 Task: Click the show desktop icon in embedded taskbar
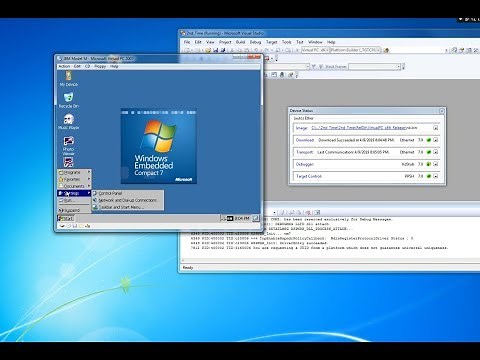click(256, 218)
